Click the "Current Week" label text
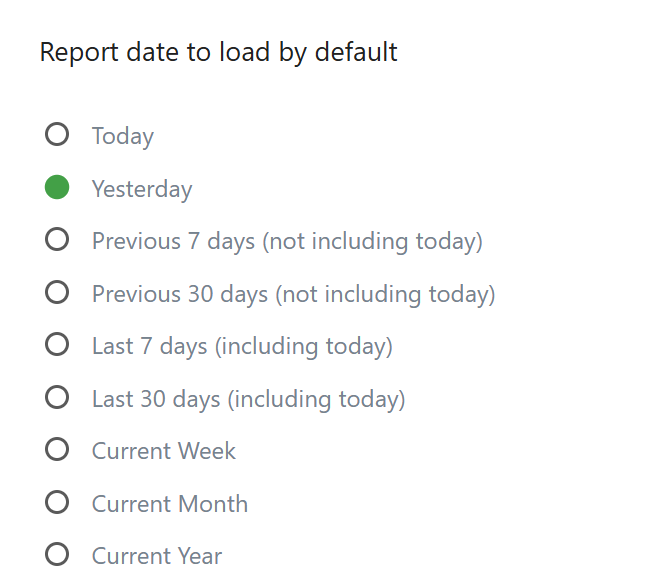The height and width of the screenshot is (583, 646). (x=164, y=451)
